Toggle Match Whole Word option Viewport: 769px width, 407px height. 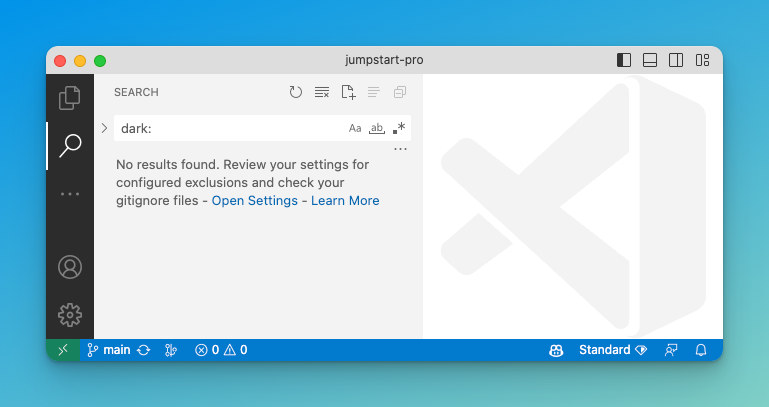coord(377,128)
